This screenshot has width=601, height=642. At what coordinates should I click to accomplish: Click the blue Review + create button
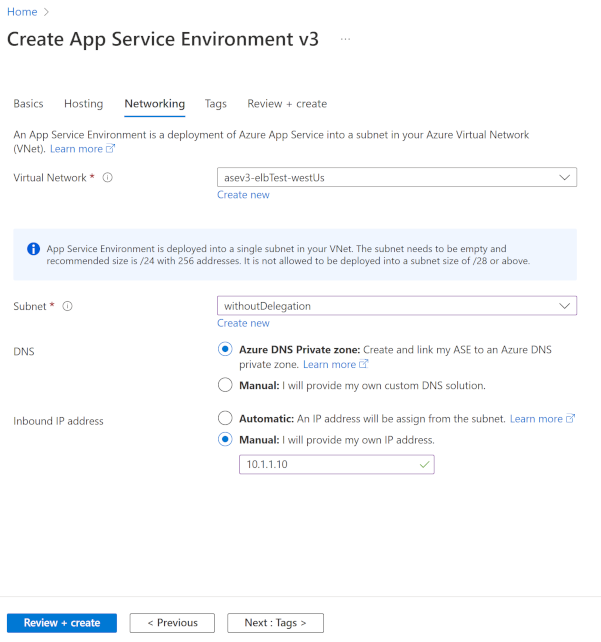(62, 623)
